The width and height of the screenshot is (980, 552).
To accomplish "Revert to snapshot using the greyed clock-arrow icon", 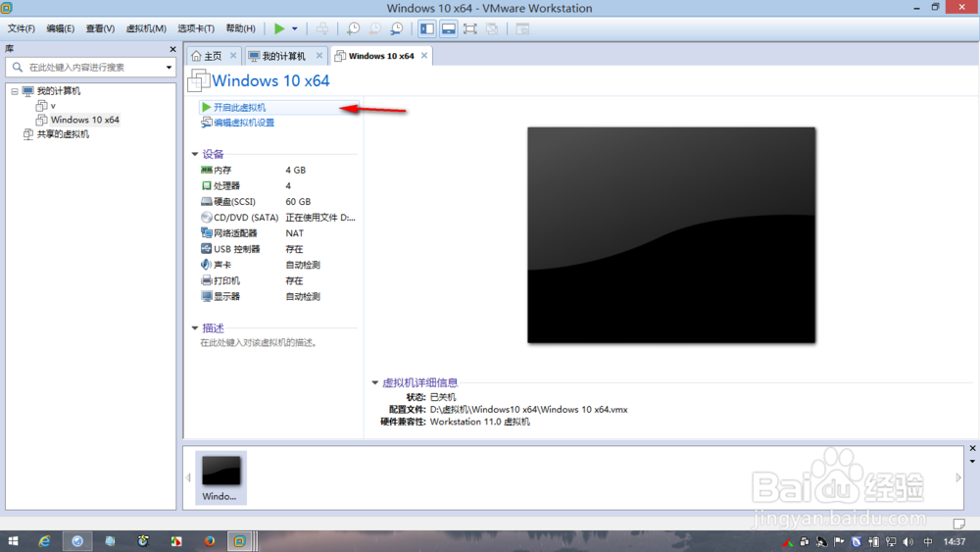I will tap(375, 28).
